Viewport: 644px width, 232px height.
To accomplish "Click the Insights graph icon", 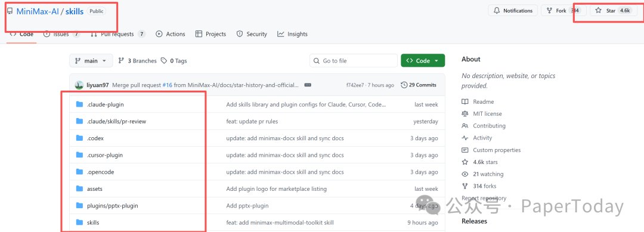I will pyautogui.click(x=281, y=34).
